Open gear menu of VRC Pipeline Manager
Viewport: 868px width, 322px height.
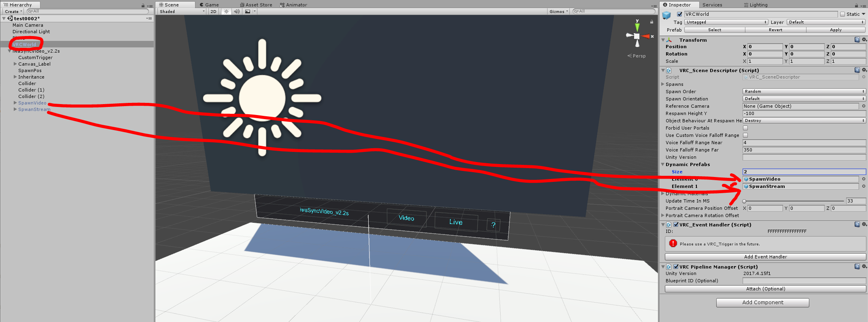(x=864, y=267)
